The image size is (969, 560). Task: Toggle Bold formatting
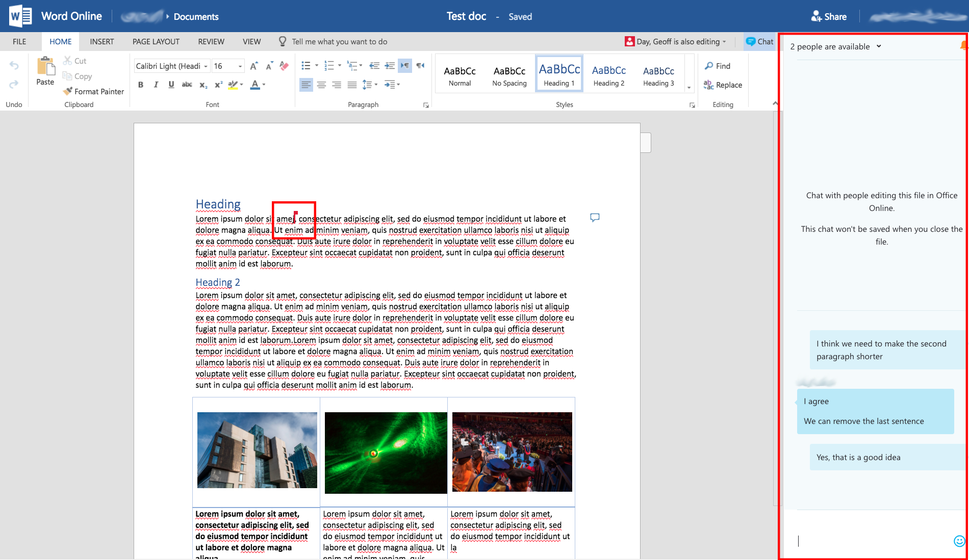coord(141,85)
